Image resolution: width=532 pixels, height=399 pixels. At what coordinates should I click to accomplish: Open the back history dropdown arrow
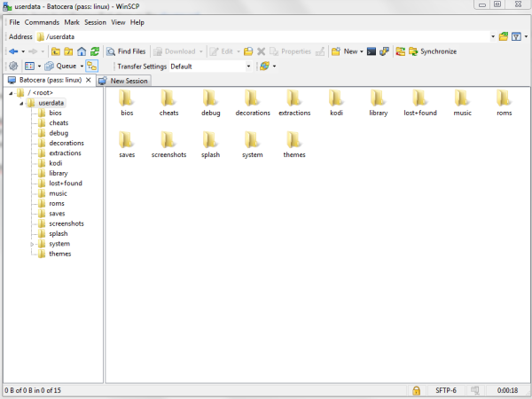click(23, 51)
